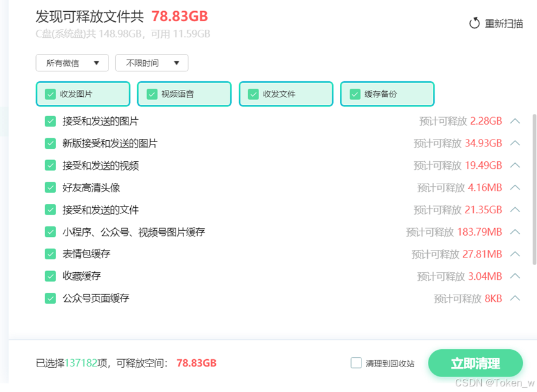Select the 公众号页面缓存 row label
Viewport: 537px width, 392px height.
(x=96, y=298)
